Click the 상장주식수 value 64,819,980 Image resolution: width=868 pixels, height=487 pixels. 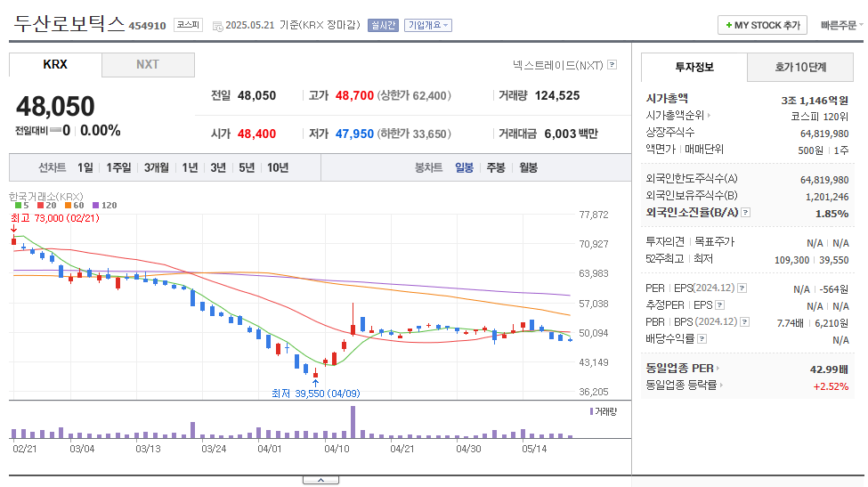point(824,134)
